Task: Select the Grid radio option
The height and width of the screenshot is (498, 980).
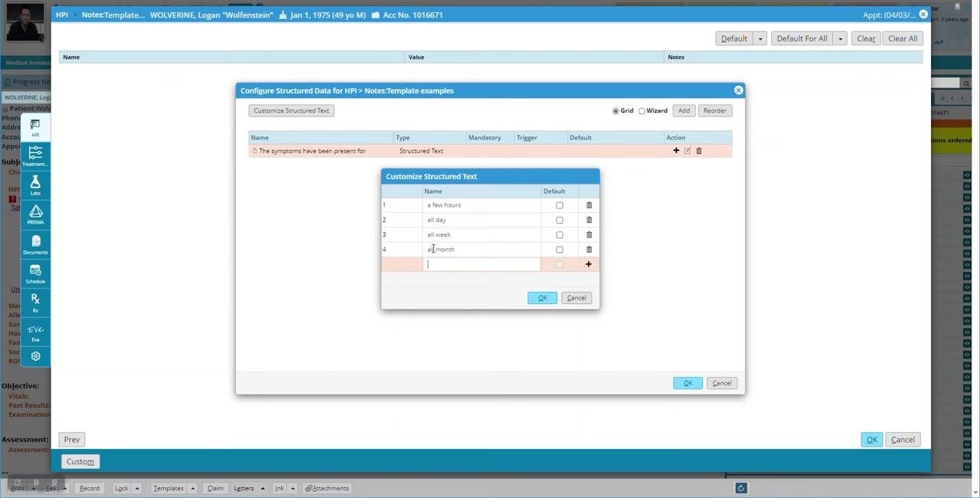Action: 616,111
